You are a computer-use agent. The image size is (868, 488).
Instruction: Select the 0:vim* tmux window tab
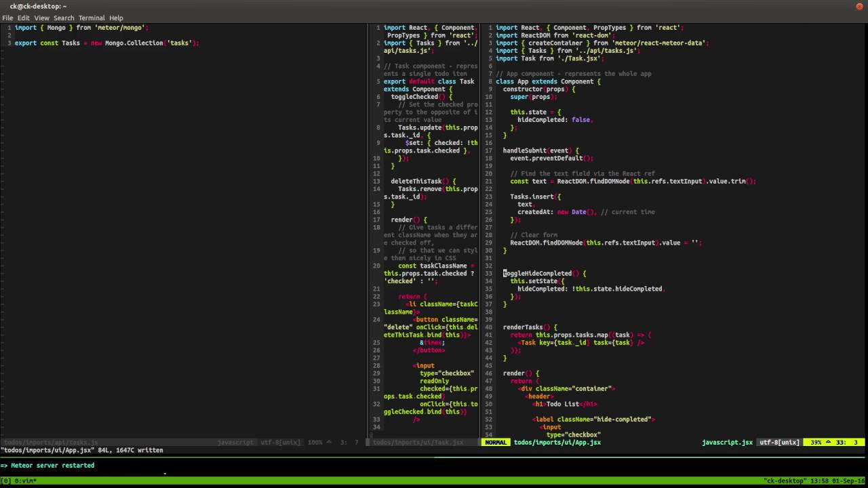[x=24, y=481]
